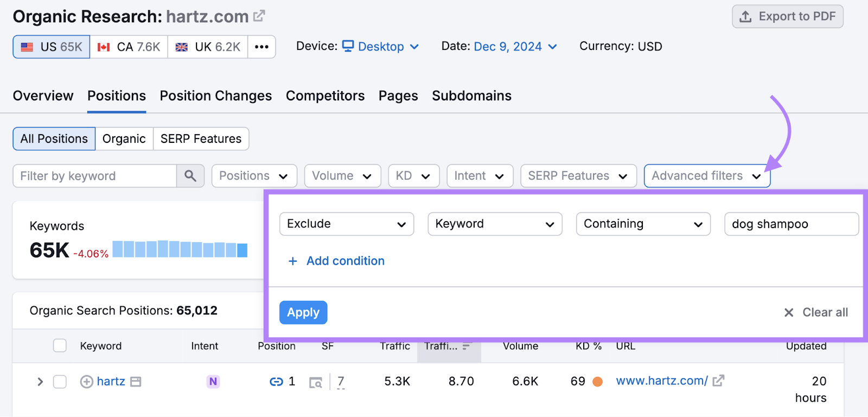
Task: Click the plus icon beside hartz keyword
Action: click(x=86, y=382)
